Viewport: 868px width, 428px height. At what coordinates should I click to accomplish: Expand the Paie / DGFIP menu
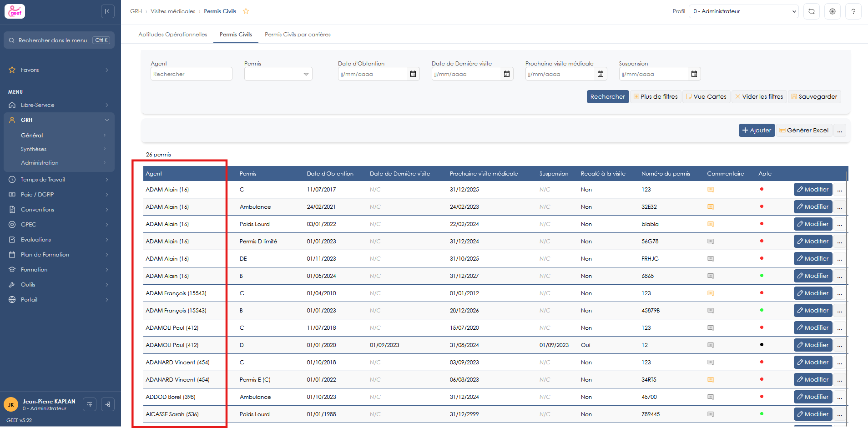[59, 195]
